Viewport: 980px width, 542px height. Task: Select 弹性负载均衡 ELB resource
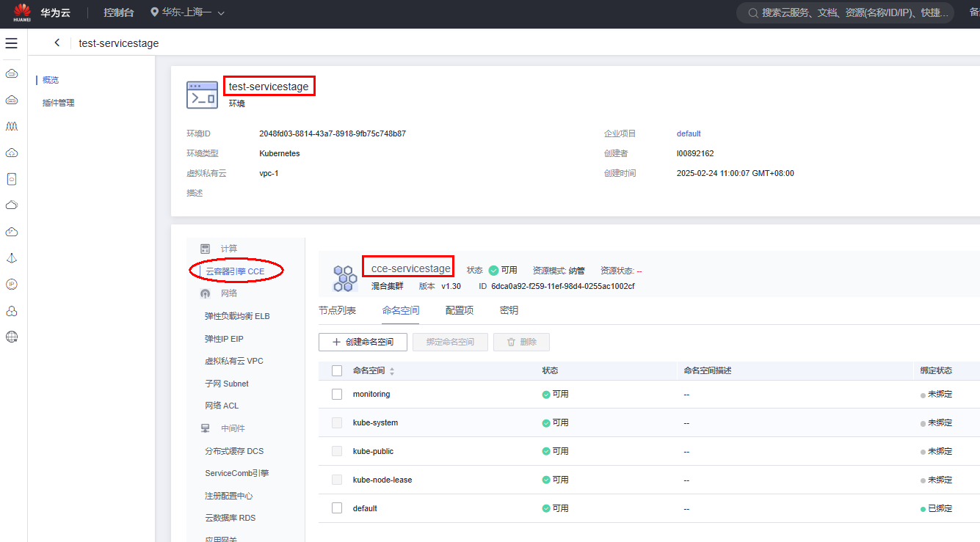(x=237, y=316)
